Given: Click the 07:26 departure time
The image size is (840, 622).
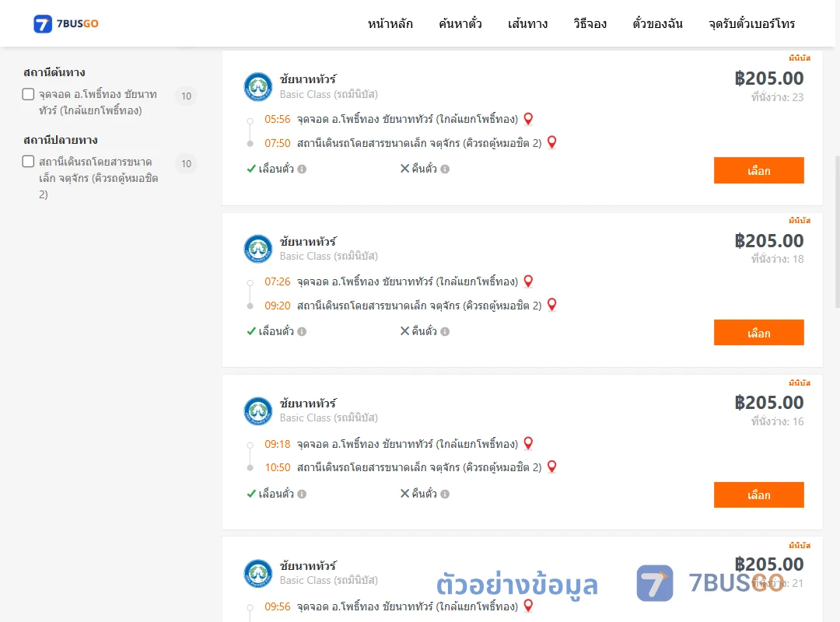Looking at the screenshot, I should click(x=278, y=281).
